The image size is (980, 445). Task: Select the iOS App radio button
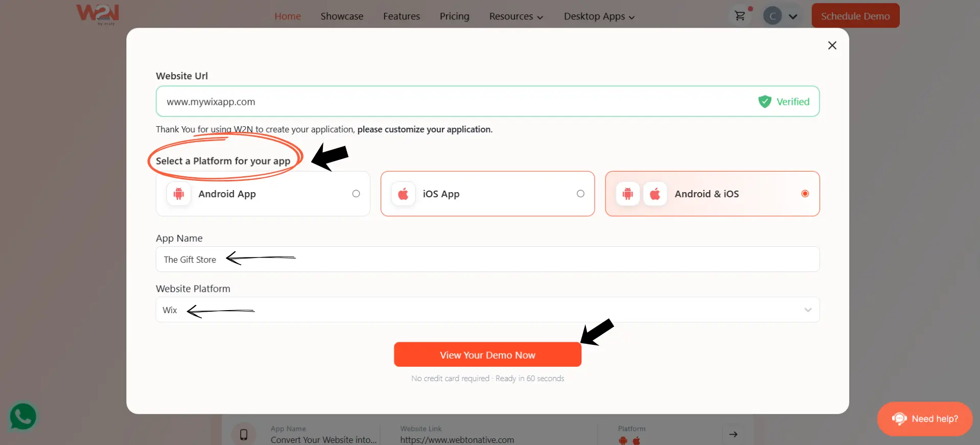pos(580,194)
